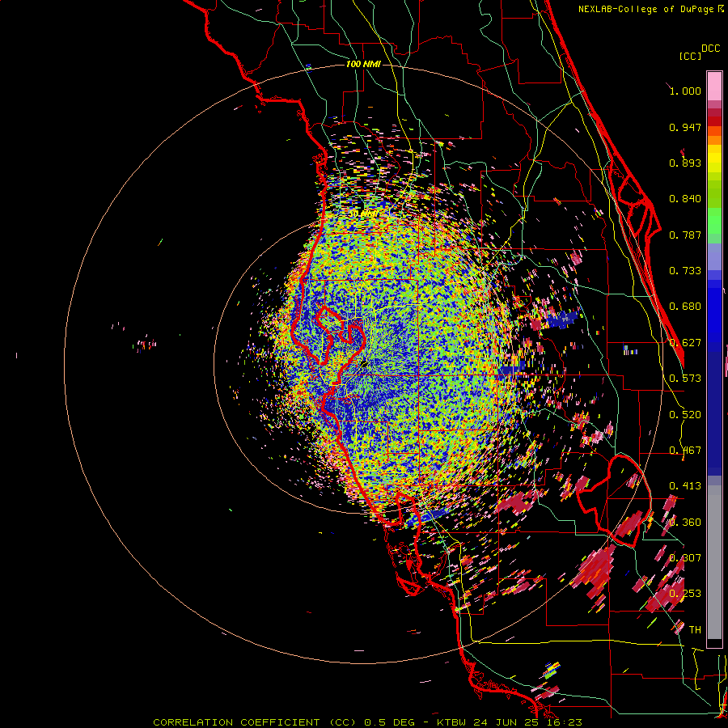Select the 0.253 scale value

[685, 594]
